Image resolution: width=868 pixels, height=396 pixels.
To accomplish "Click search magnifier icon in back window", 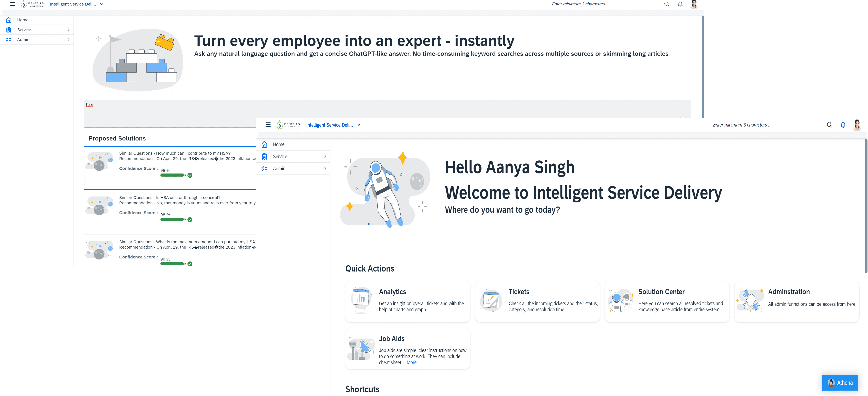I will [666, 4].
